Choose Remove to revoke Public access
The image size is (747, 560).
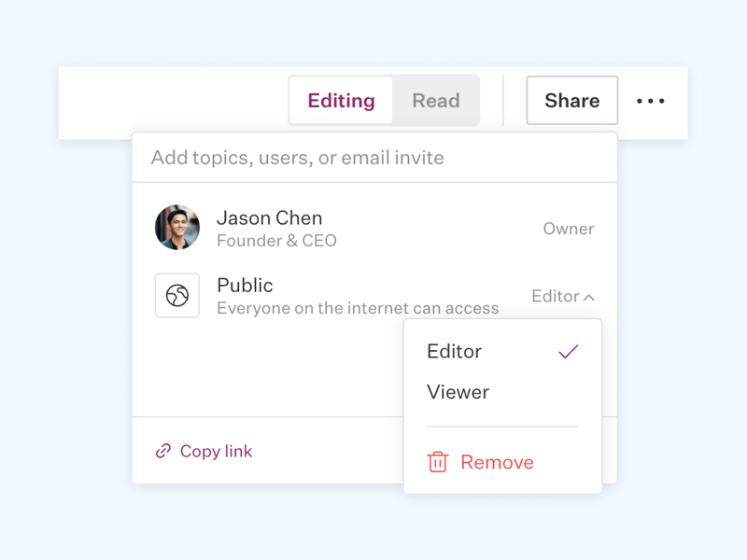497,461
